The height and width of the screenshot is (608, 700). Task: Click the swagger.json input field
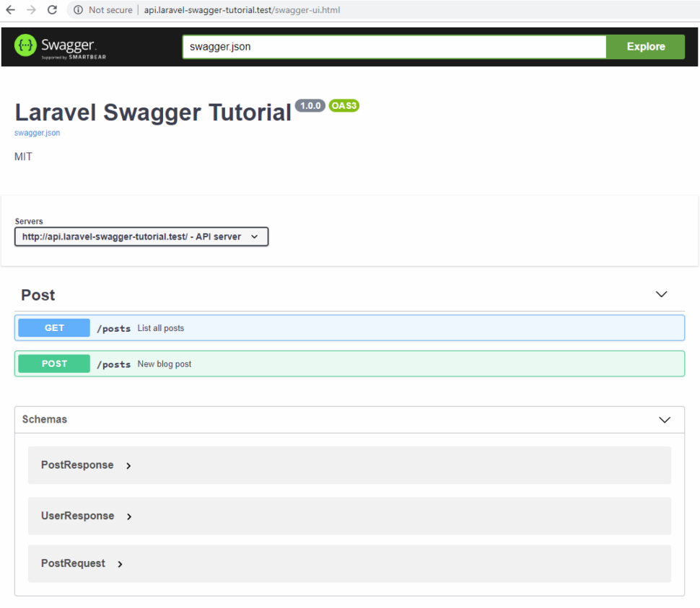393,47
